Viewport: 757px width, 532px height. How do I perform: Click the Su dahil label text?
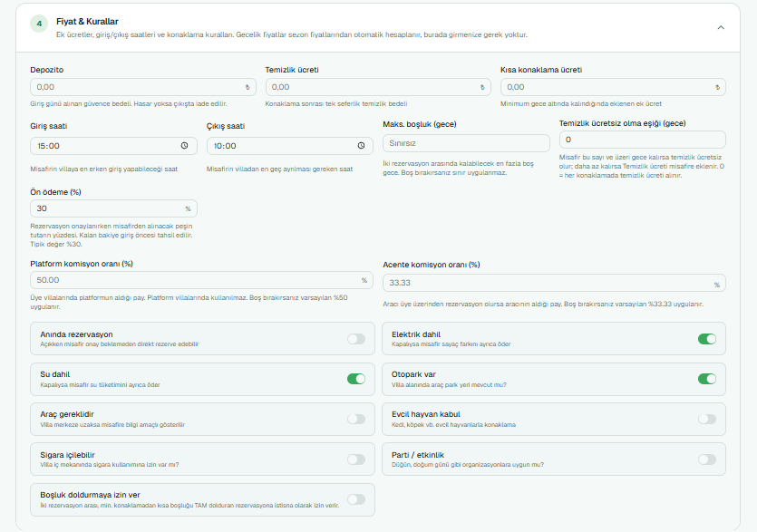(x=55, y=374)
